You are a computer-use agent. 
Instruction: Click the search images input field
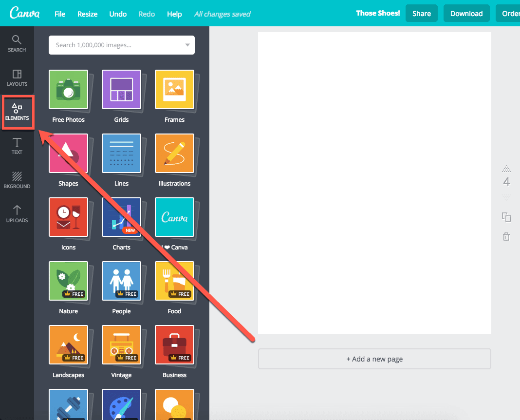click(x=112, y=45)
